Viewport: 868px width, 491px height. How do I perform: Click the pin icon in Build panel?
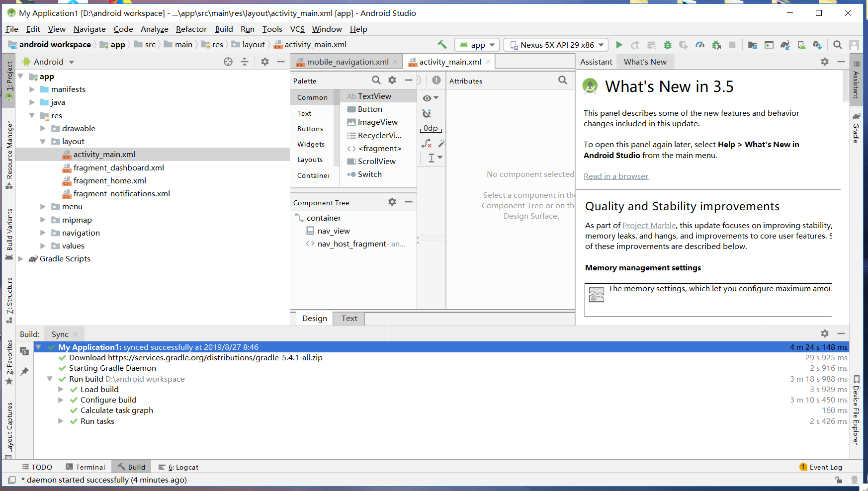click(24, 372)
